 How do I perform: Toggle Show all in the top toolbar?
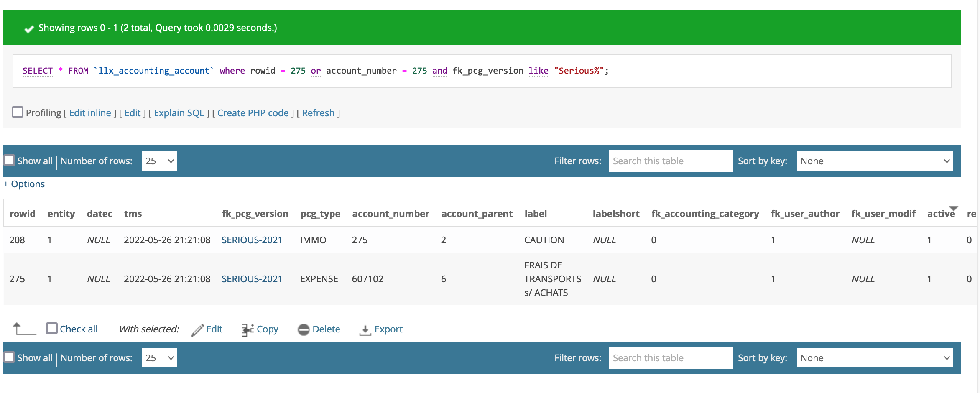click(10, 160)
